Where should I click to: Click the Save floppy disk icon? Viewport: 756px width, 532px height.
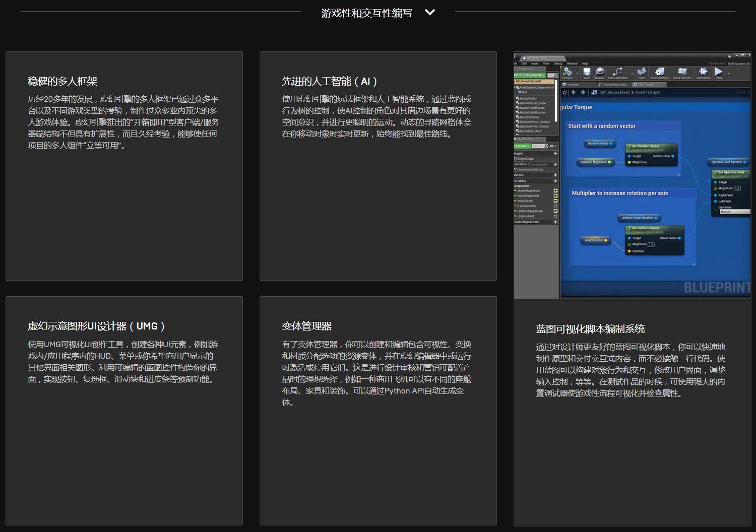[x=587, y=72]
